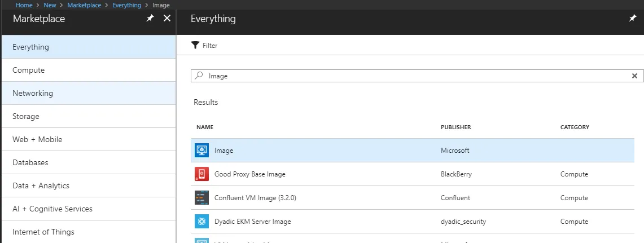
Task: Open AI + Cognitive Services category
Action: (52, 209)
